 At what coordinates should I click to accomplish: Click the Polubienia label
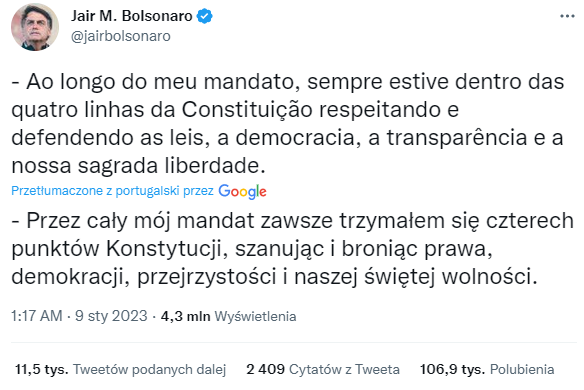click(x=522, y=369)
